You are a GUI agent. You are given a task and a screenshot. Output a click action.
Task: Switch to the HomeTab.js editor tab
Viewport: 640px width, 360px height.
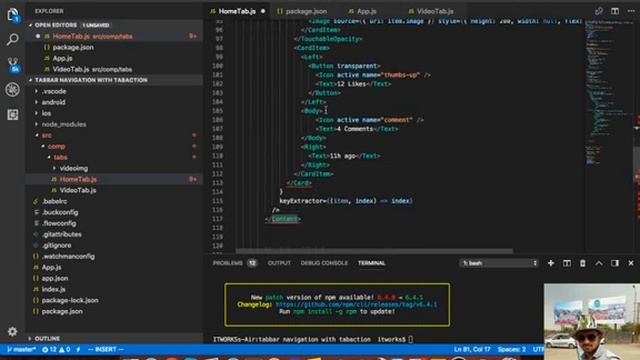237,11
